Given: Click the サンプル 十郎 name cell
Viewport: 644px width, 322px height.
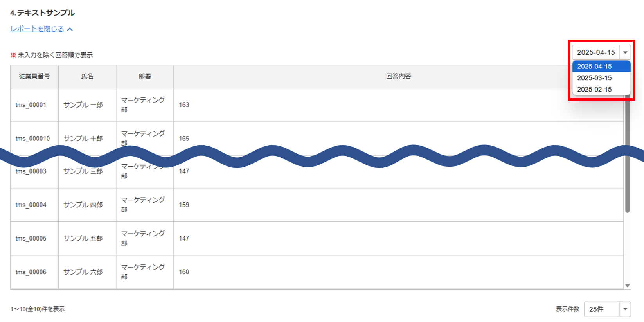Looking at the screenshot, I should tap(83, 139).
